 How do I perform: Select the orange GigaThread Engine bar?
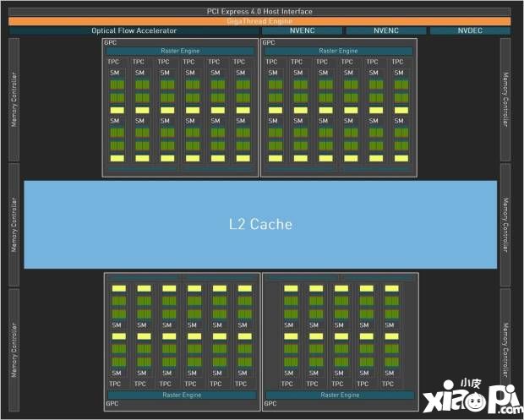point(259,21)
